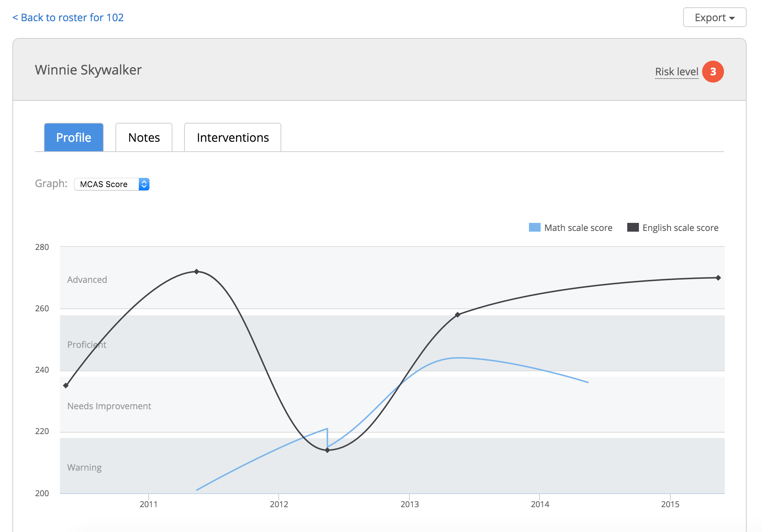Click the 2011 x-axis label

pos(149,504)
